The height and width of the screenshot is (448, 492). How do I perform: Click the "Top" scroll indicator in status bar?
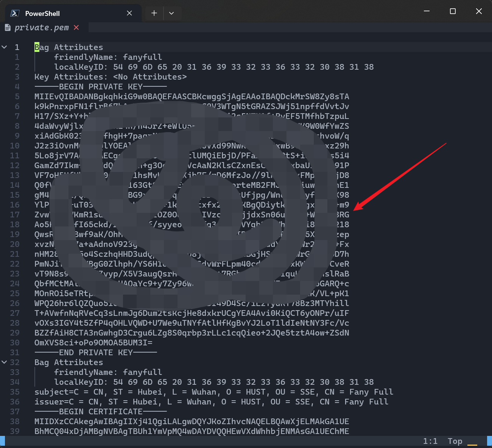(455, 441)
